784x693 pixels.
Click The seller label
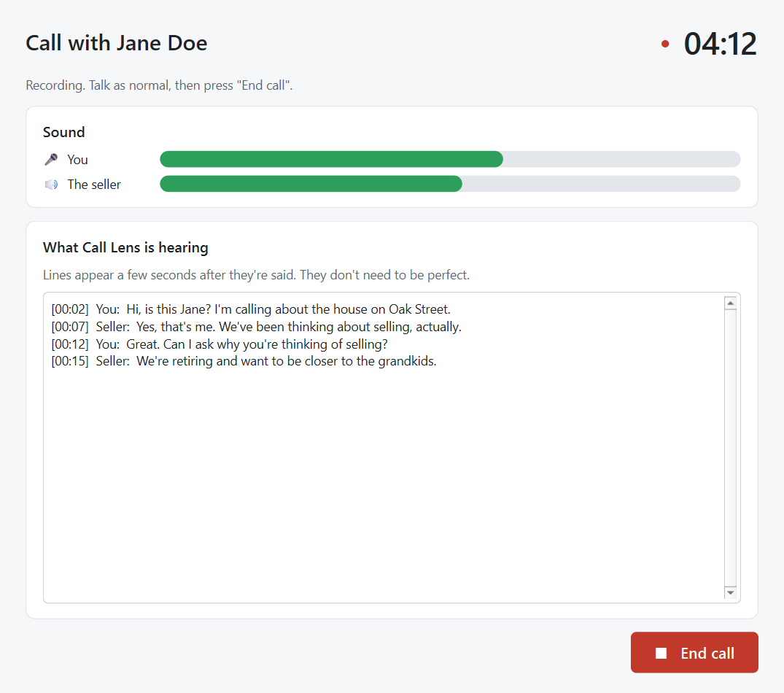pos(94,185)
